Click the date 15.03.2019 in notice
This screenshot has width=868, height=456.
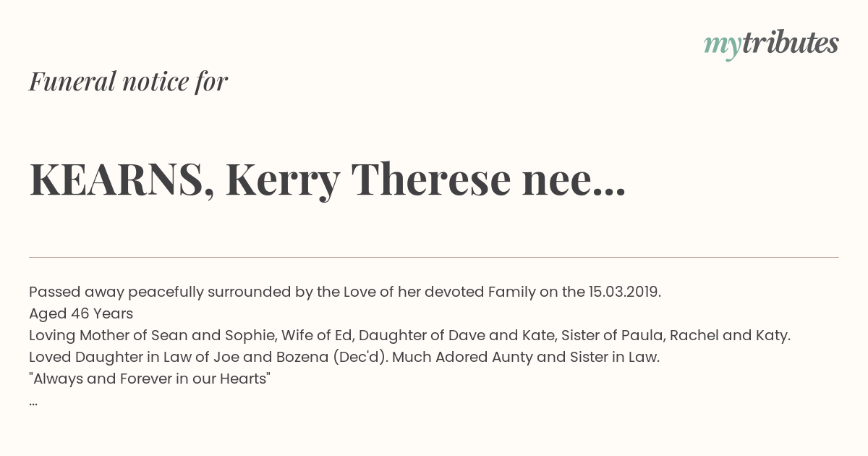pyautogui.click(x=625, y=292)
